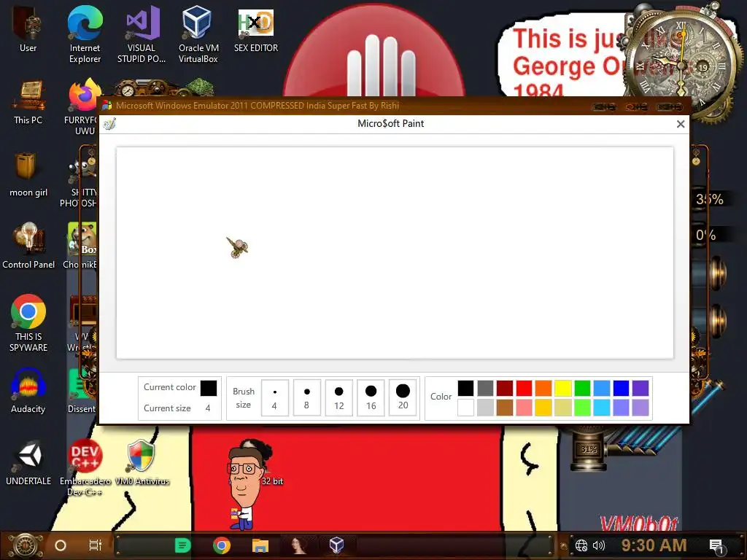Open the portrait app on the taskbar
747x560 pixels.
coord(298,545)
